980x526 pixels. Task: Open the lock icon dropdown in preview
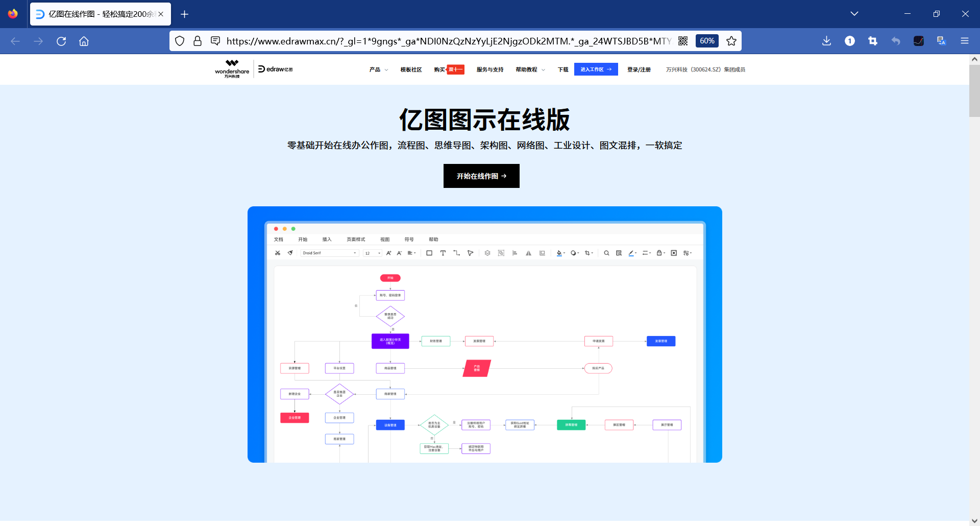click(660, 253)
